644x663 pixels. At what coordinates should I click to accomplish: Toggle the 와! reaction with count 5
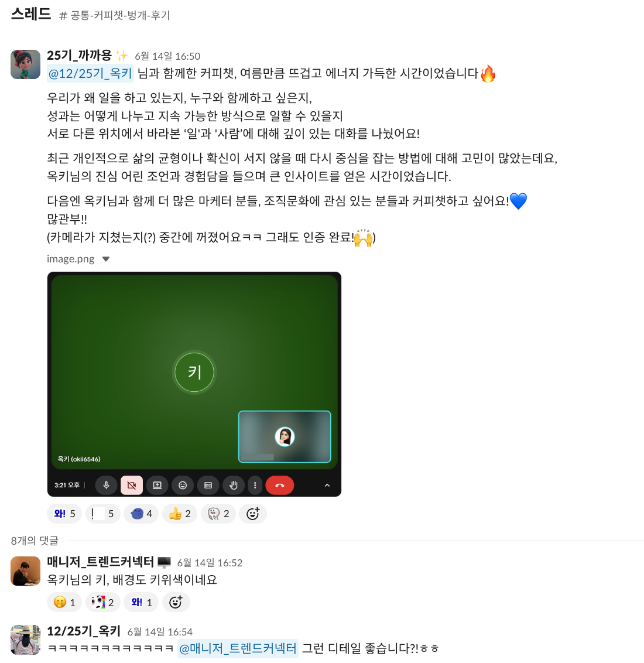pyautogui.click(x=64, y=514)
